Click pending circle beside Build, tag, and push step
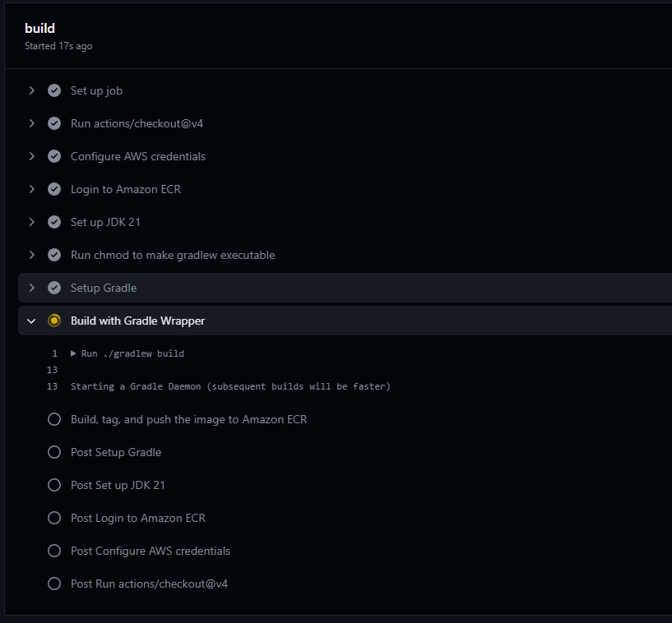 54,419
